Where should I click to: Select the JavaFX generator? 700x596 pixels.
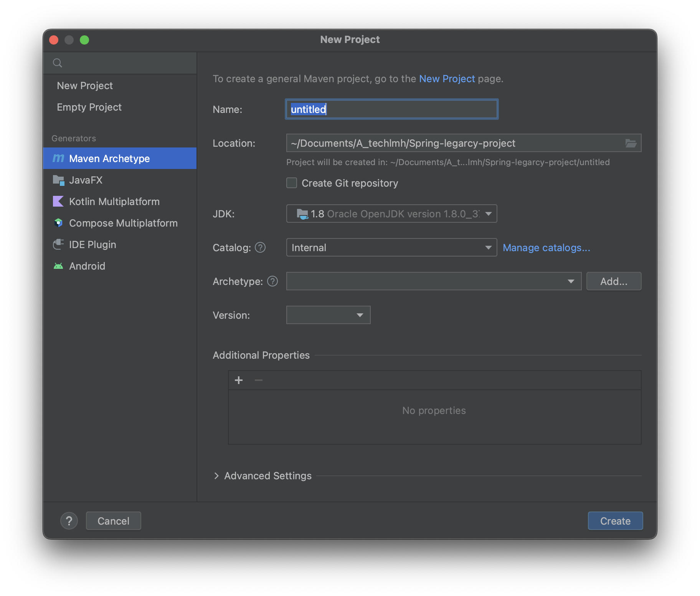[120, 180]
